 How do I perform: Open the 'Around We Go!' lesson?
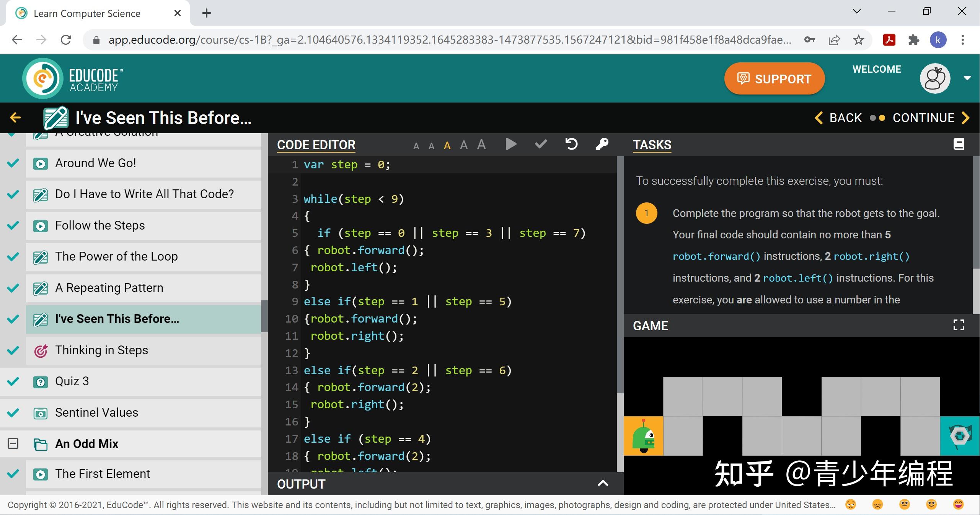pos(143,163)
